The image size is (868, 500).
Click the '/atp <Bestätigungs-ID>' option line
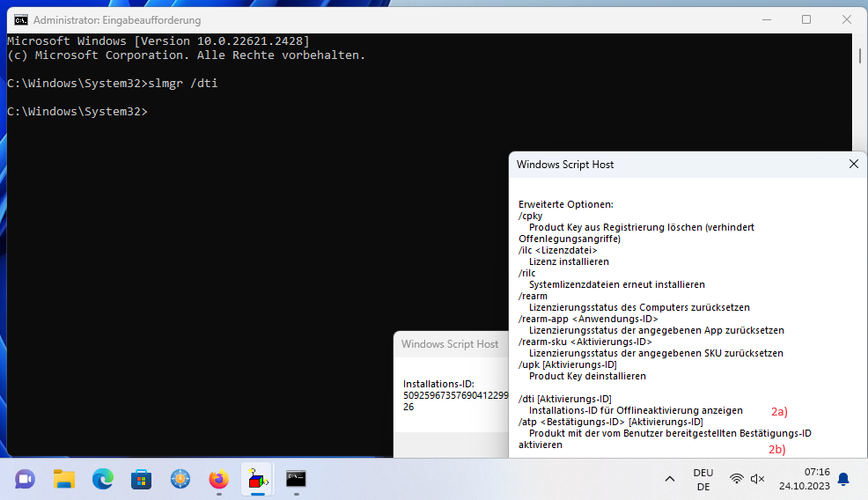tap(611, 422)
